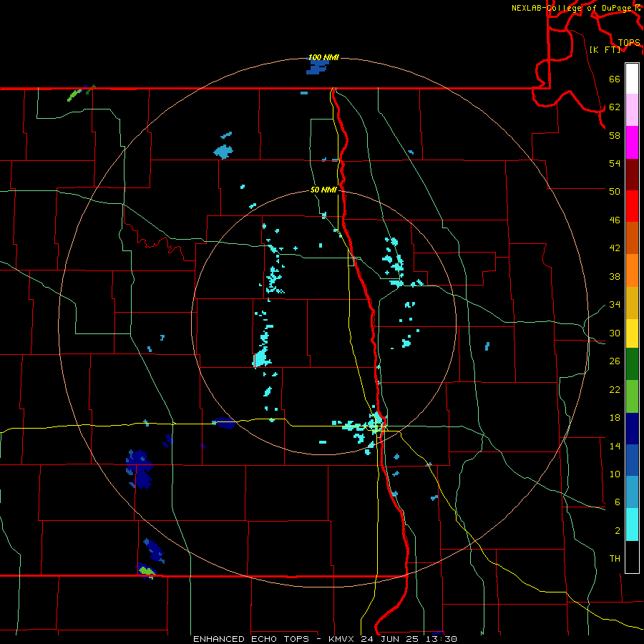
Task: Select the gold legend color band
Action: (632, 303)
